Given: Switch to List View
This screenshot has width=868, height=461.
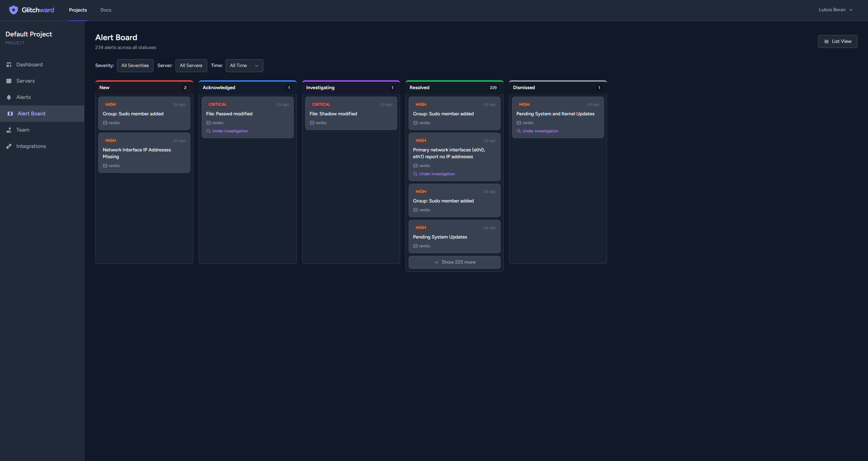Looking at the screenshot, I should [837, 42].
